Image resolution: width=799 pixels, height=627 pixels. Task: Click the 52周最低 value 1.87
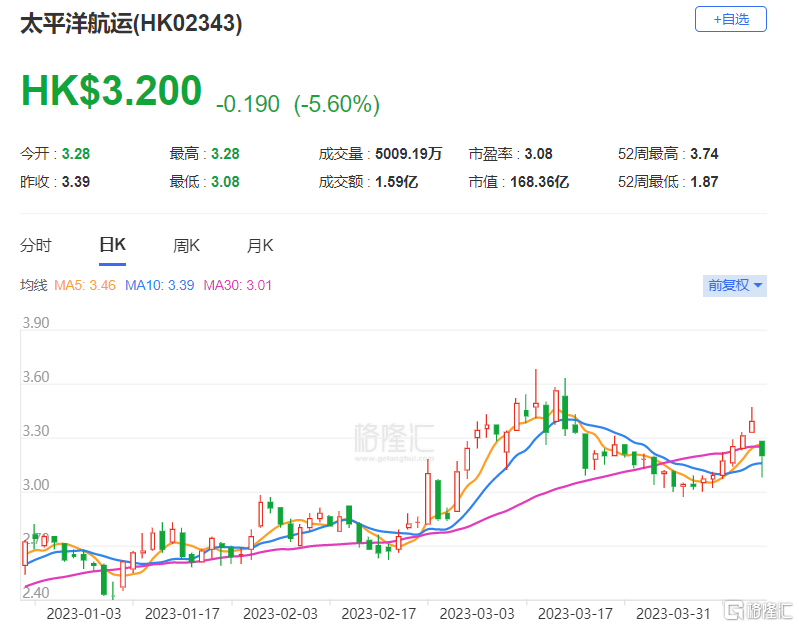(x=704, y=182)
